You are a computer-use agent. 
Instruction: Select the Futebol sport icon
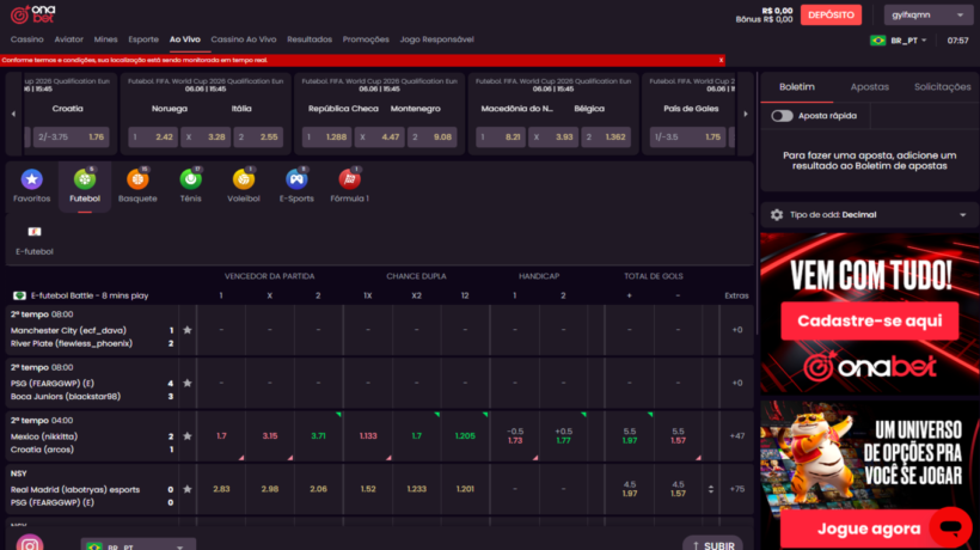click(x=85, y=180)
